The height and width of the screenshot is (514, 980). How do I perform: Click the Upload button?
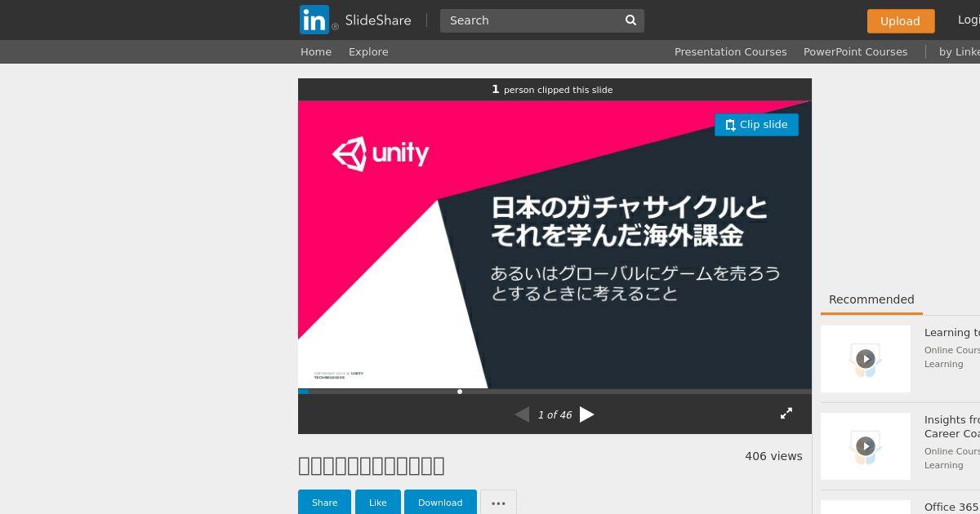pyautogui.click(x=901, y=21)
